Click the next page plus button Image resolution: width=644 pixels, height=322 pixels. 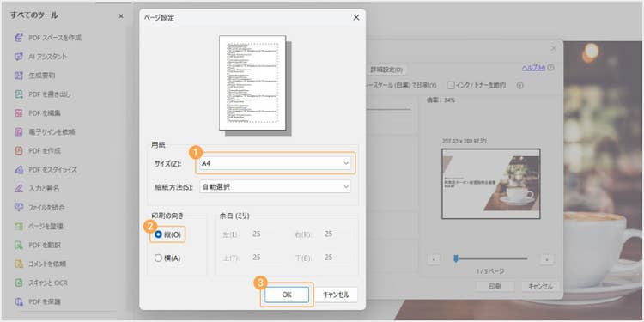[x=547, y=259]
